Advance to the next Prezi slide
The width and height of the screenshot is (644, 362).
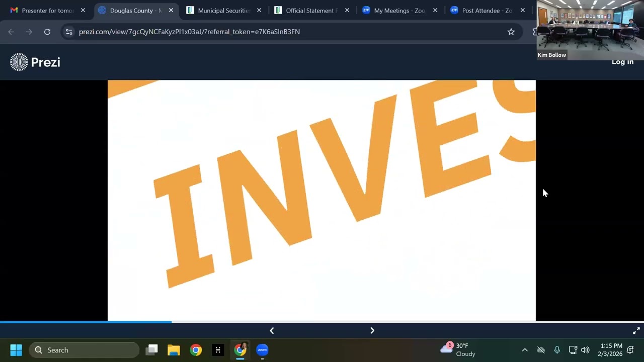pyautogui.click(x=372, y=330)
